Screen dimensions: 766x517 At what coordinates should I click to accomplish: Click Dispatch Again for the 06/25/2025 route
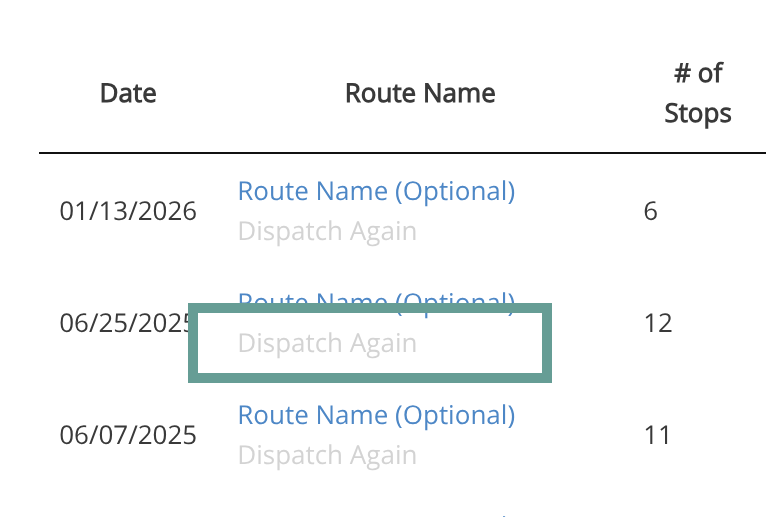point(327,344)
